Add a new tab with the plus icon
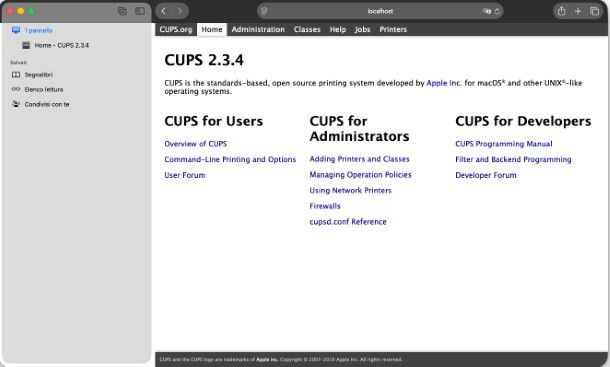This screenshot has width=610, height=367. (578, 11)
